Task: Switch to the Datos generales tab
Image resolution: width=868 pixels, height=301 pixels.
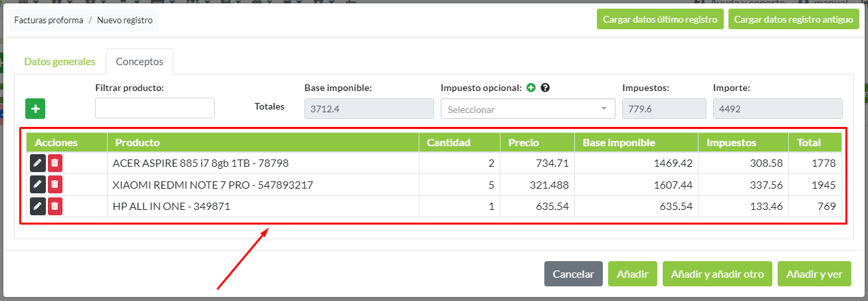Action: pos(60,62)
